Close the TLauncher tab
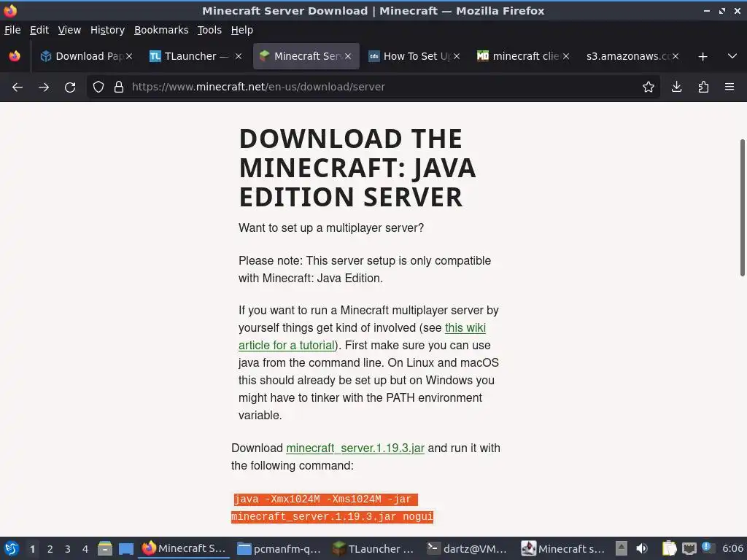 click(239, 56)
